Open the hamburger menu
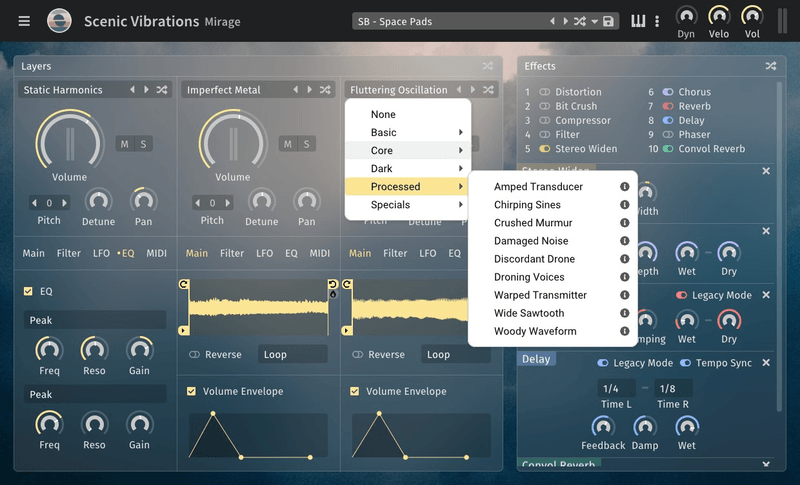Viewport: 800px width, 485px height. tap(24, 21)
